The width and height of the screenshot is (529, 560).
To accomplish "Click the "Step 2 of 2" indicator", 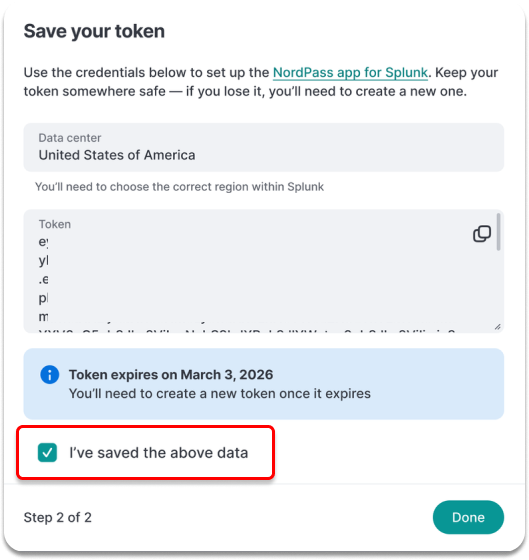I will tap(58, 517).
